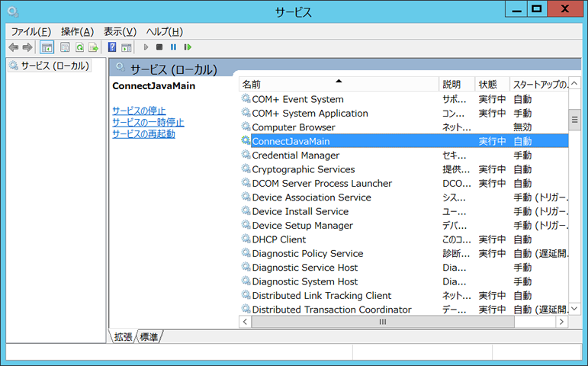This screenshot has height=366, width=588.
Task: Click the Back arrow toolbar icon
Action: tap(13, 47)
